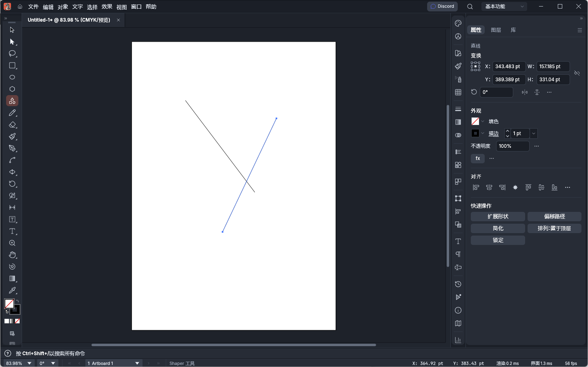Select the Ellipse tool
Screen dimensions: 588x367
(12, 77)
